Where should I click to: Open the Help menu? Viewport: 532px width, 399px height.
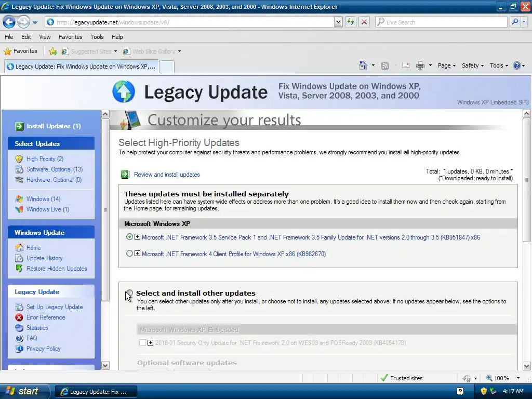tap(117, 37)
